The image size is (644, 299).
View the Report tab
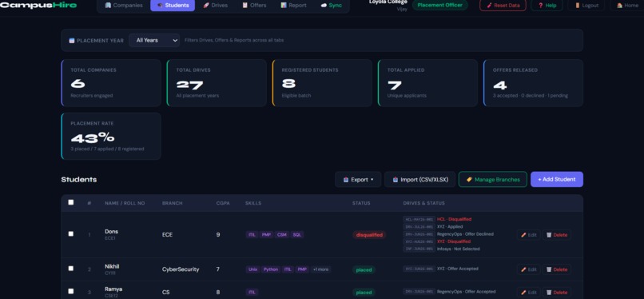(x=293, y=6)
